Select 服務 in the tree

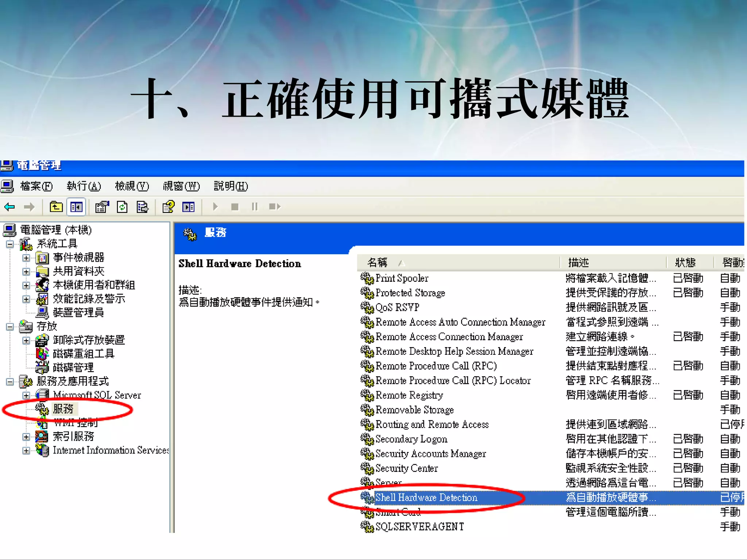coord(63,409)
